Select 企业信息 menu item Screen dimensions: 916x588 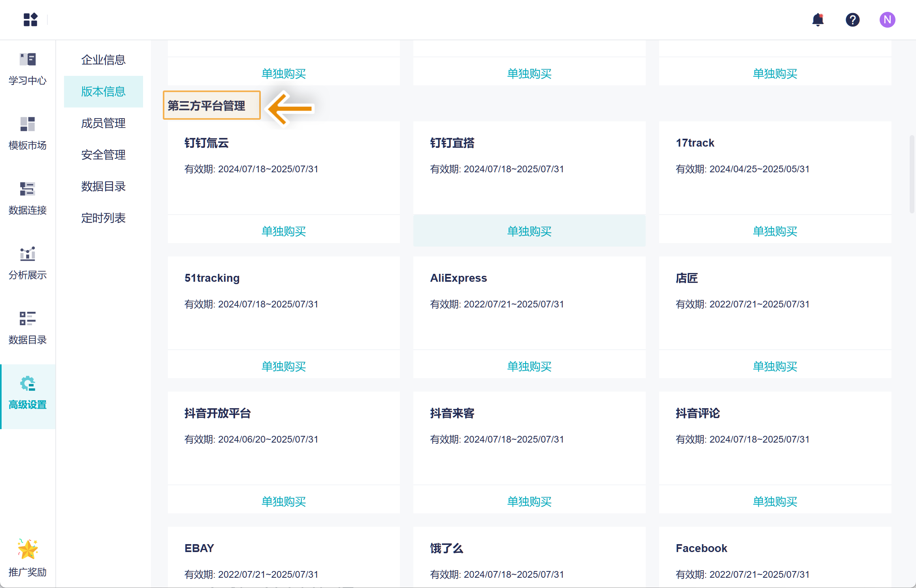[x=103, y=60]
